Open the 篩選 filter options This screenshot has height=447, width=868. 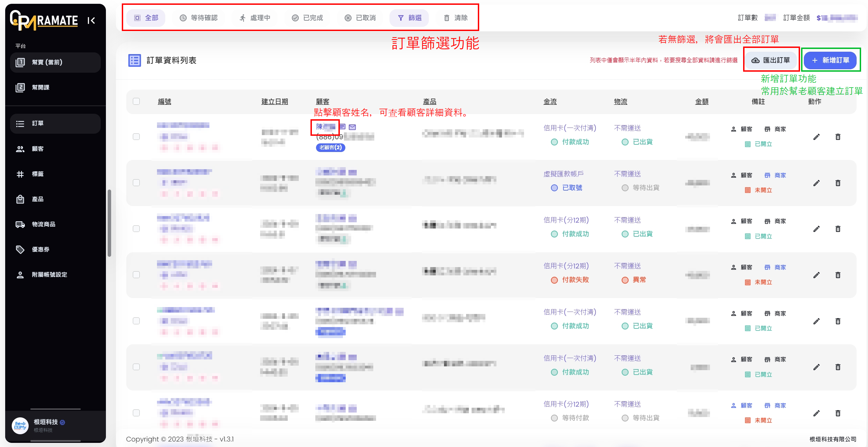coord(409,18)
